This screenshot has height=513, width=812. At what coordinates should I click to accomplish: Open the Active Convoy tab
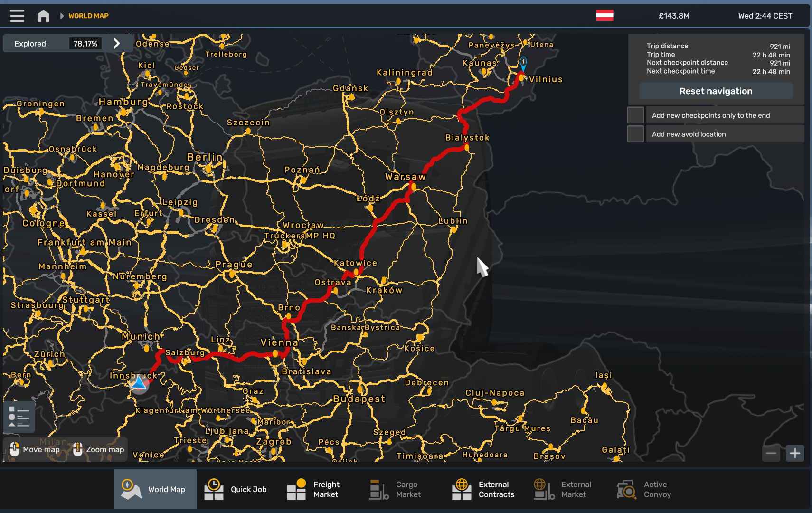pos(644,489)
